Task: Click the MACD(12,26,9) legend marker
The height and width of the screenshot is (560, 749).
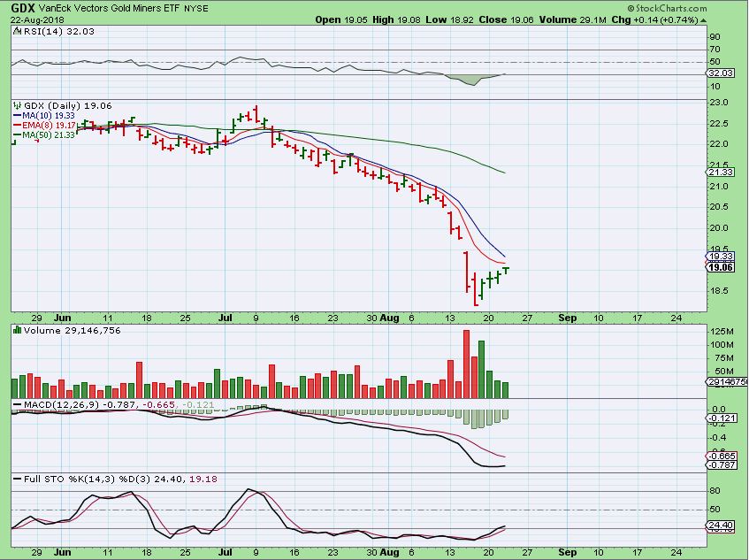Action: 17,404
